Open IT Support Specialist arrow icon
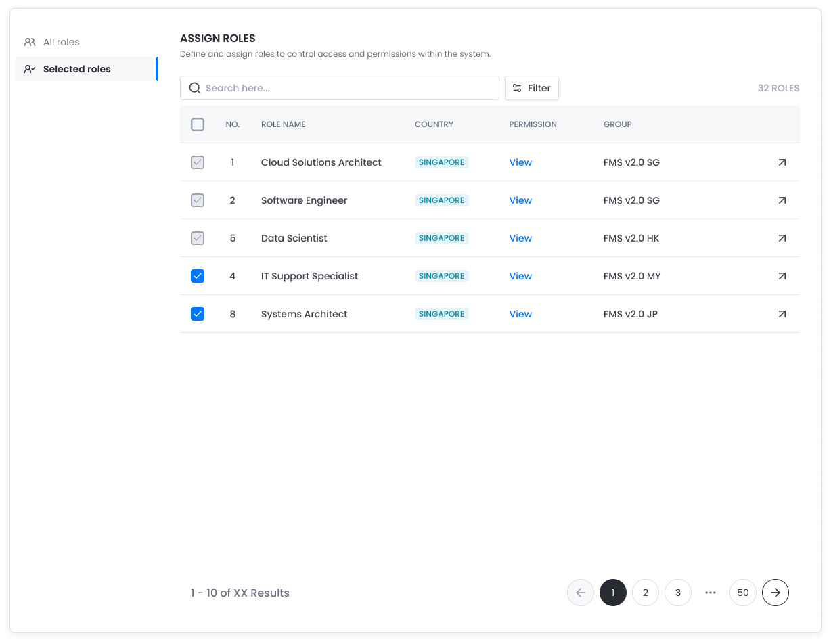Screen dimensions: 831x644 coord(782,276)
